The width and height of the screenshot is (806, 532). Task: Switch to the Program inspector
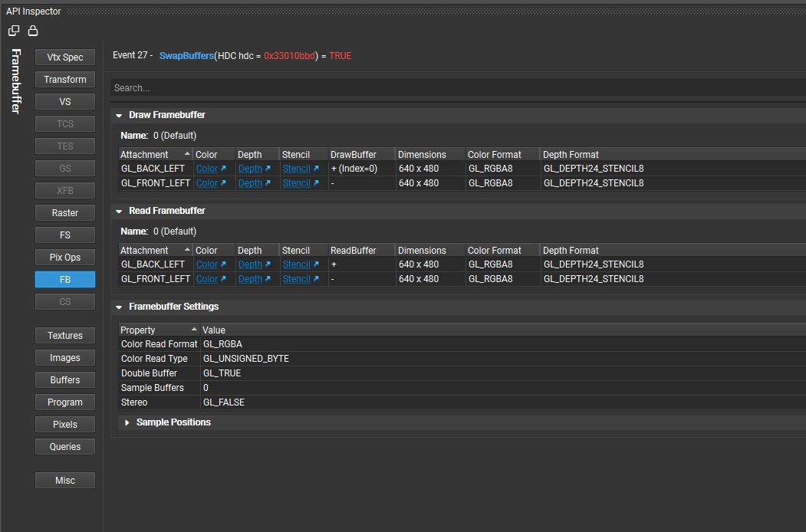(x=64, y=402)
